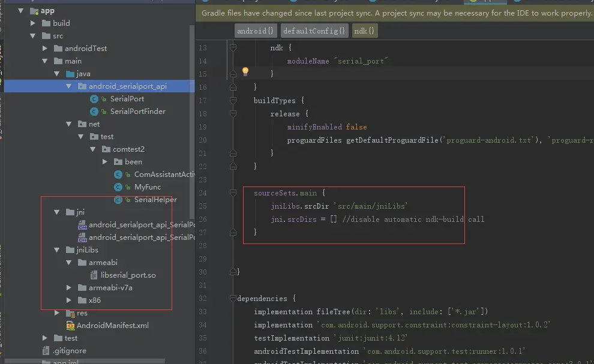Expand the res folder arrow
This screenshot has height=364, width=594.
[x=57, y=313]
